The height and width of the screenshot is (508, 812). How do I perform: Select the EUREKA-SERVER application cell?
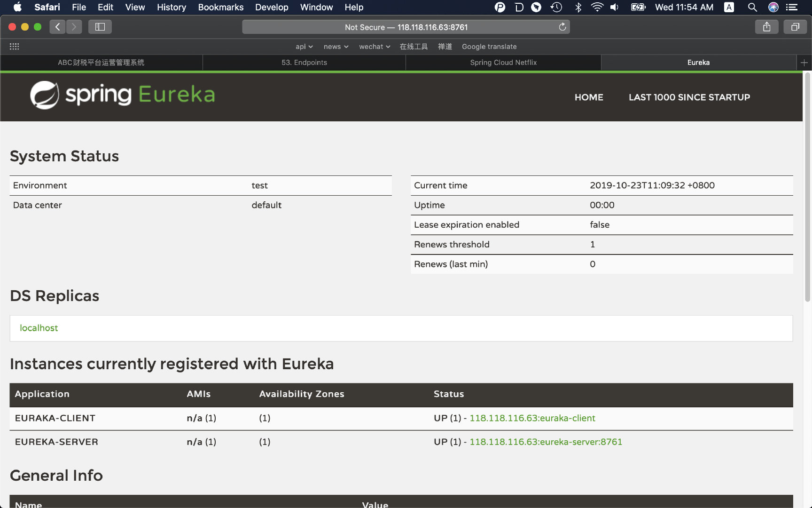(56, 442)
